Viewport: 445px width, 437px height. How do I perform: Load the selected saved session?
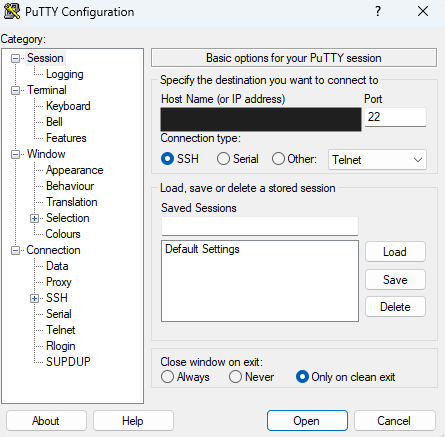coord(395,252)
